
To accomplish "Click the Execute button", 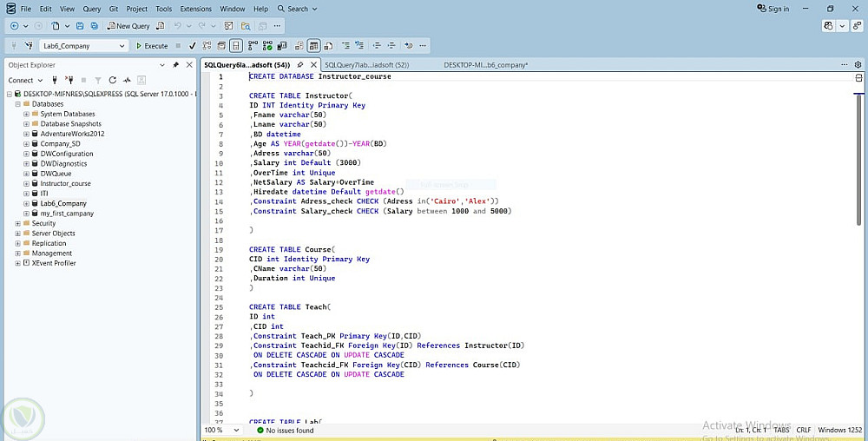I will click(152, 46).
